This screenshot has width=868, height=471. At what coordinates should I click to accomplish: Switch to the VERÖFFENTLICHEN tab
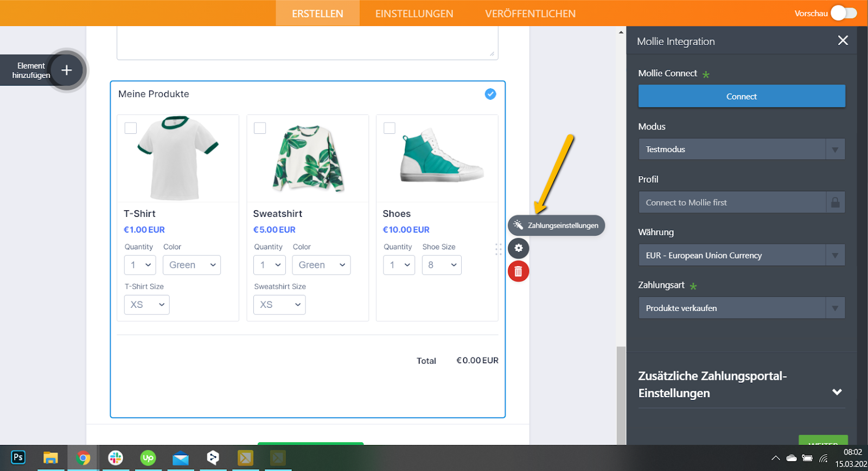(531, 14)
